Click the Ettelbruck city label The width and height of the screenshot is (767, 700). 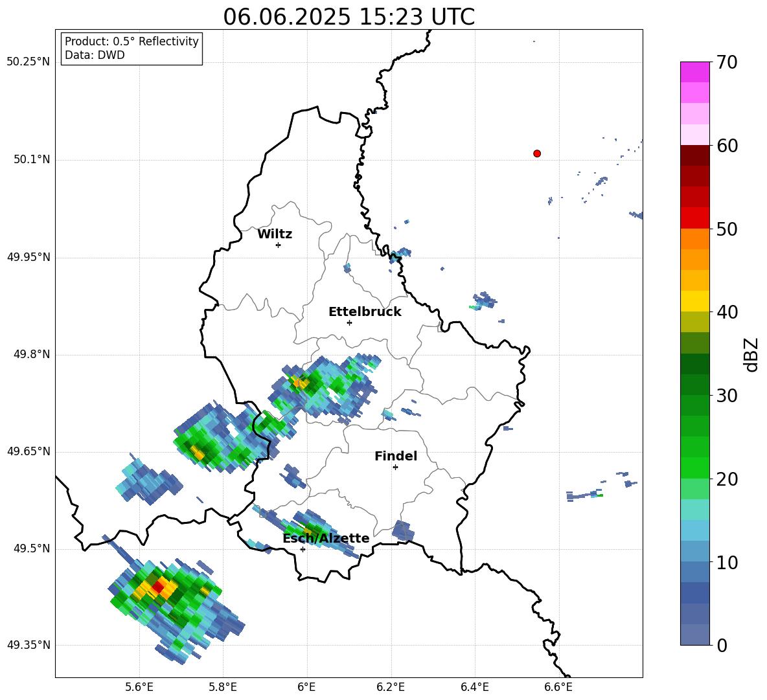pyautogui.click(x=365, y=312)
